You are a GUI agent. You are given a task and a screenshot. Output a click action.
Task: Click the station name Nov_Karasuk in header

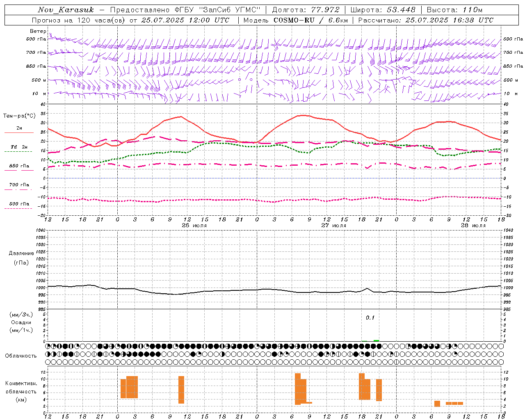[66, 10]
